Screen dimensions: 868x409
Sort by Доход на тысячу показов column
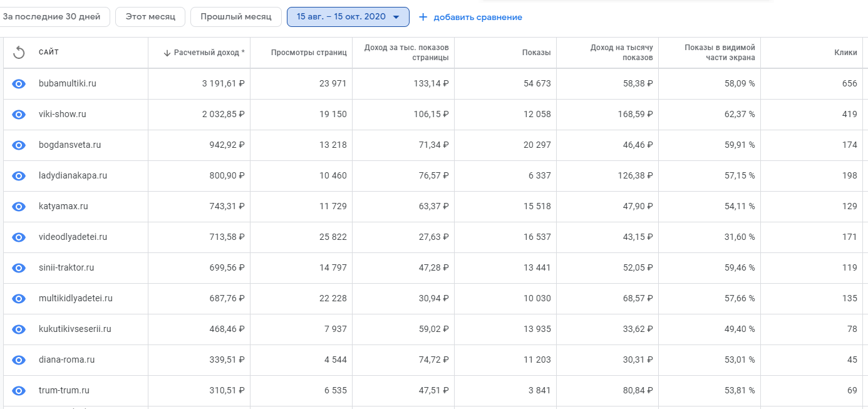pyautogui.click(x=621, y=53)
